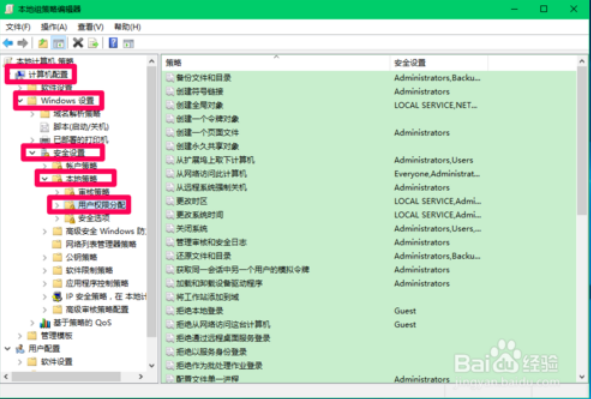Click the folder icon beside 软件限制策略
This screenshot has width=591, height=399.
point(57,271)
